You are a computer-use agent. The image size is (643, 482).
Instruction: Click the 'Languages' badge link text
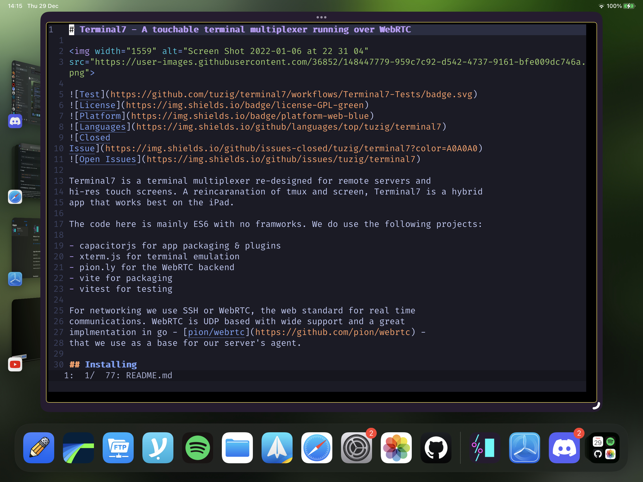click(x=103, y=127)
